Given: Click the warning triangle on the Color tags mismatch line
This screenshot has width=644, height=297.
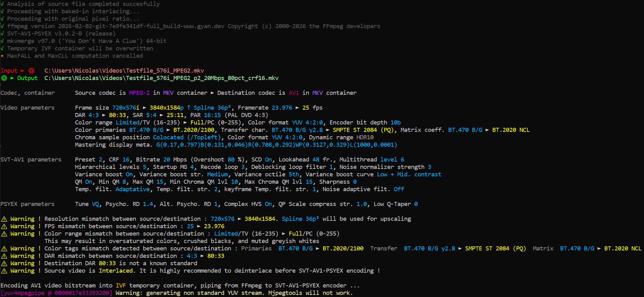Looking at the screenshot, I should [x=4, y=249].
